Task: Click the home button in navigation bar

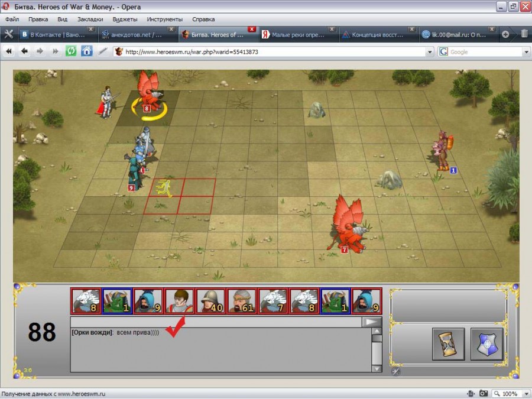Action: pos(87,51)
